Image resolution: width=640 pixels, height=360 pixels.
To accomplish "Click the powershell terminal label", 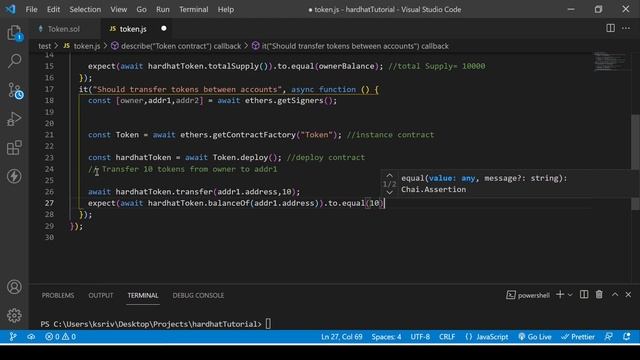I will pyautogui.click(x=528, y=295).
